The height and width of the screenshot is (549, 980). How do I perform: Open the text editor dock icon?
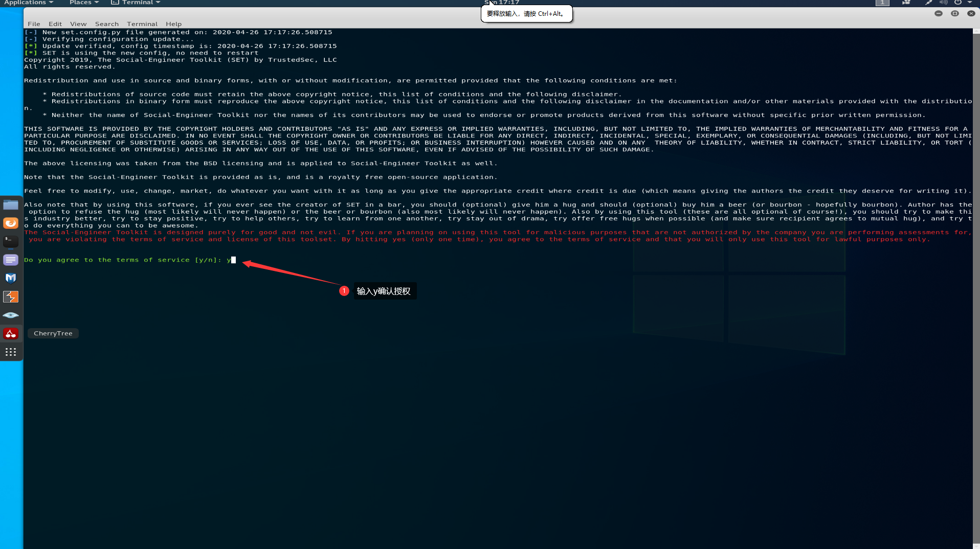pos(11,260)
